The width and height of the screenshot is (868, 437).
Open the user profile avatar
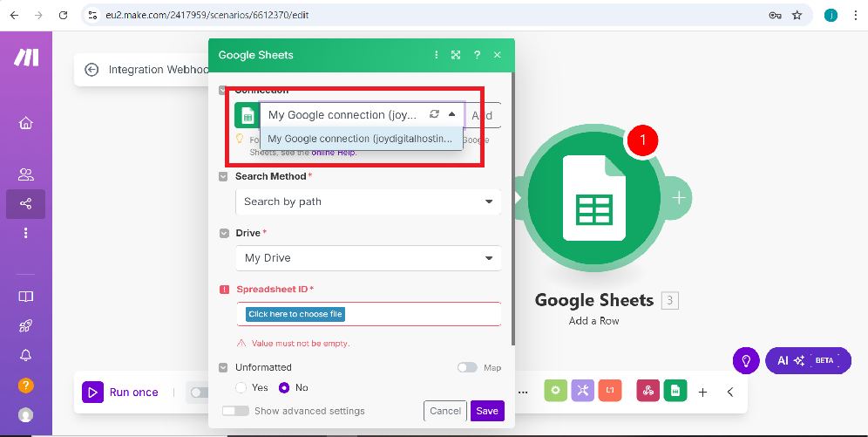25,415
